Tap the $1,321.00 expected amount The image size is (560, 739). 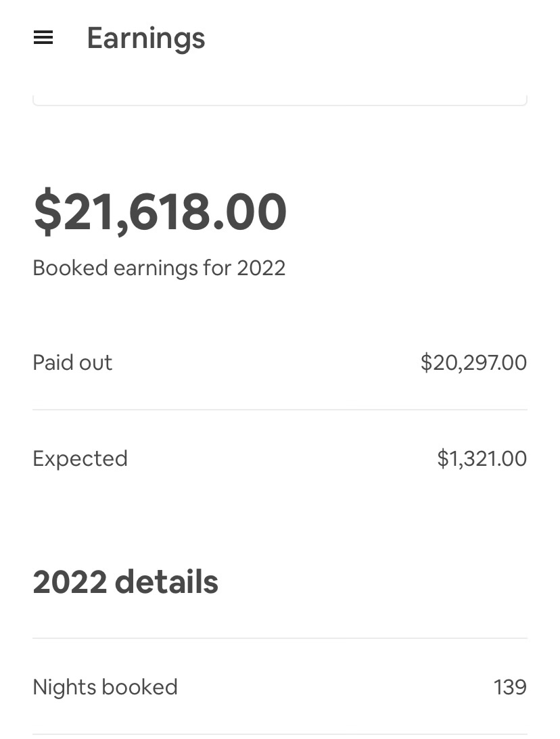[x=482, y=458]
